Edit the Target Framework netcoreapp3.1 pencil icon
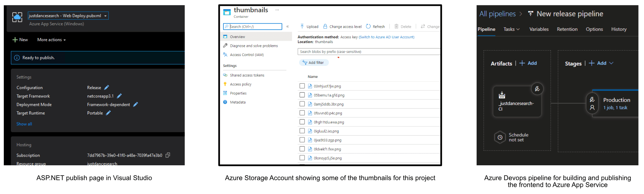The image size is (644, 194). coord(119,96)
